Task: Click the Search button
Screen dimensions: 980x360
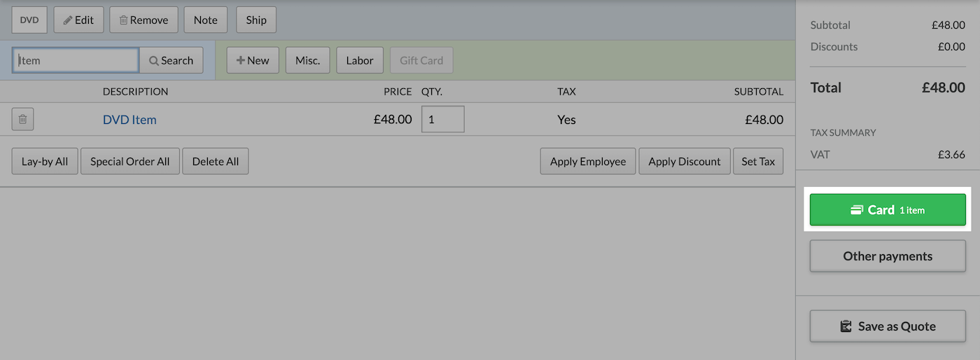Action: [171, 60]
